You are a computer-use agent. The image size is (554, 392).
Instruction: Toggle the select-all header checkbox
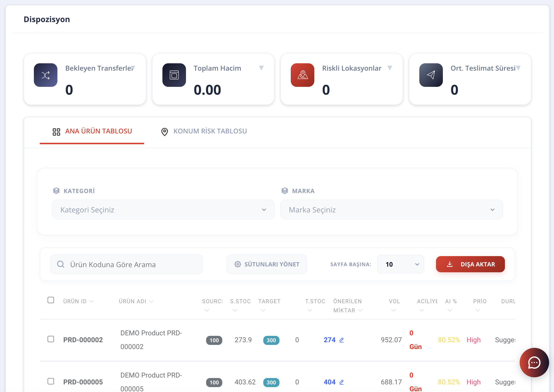(51, 300)
